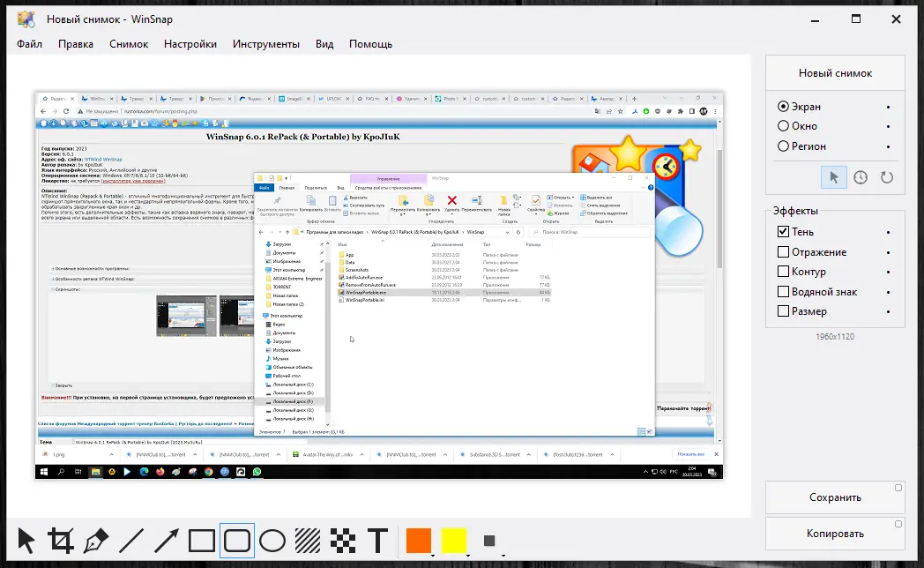
Task: Select the crop tool in bottom toolbar
Action: point(60,541)
